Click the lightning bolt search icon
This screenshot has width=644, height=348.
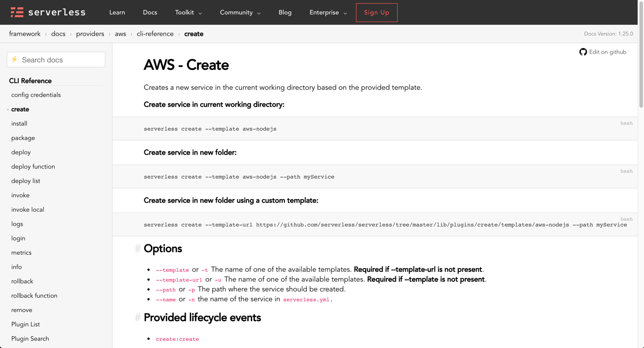click(15, 60)
